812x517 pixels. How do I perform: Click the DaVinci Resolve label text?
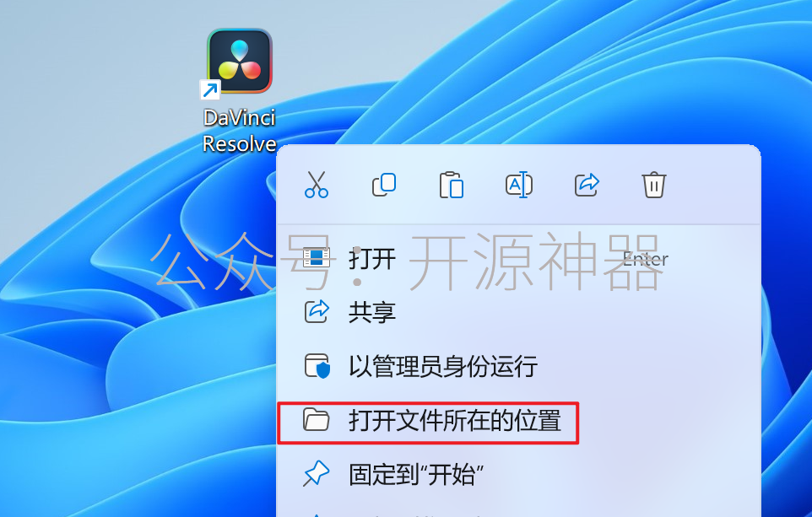[x=239, y=131]
